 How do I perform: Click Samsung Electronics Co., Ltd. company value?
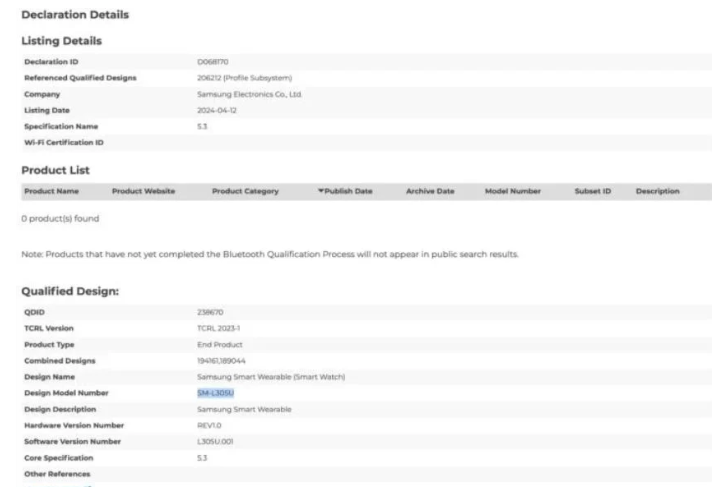pos(249,94)
